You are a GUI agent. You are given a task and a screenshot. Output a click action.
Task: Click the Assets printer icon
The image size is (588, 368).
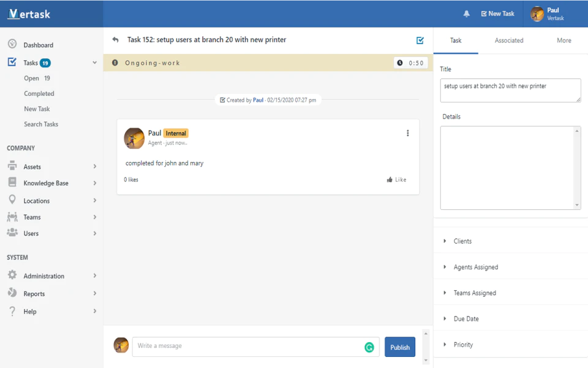click(x=12, y=165)
